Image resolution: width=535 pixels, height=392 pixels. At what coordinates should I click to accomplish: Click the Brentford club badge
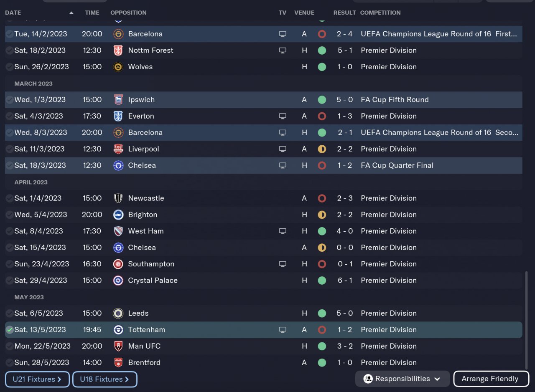click(x=118, y=362)
